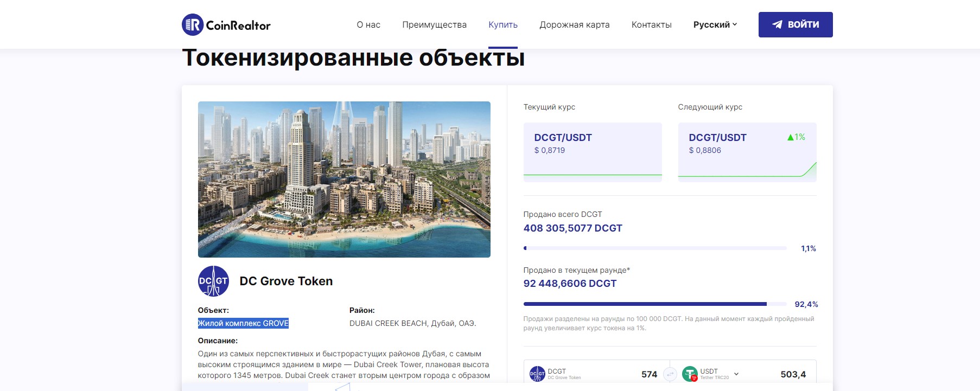Click the USDT amount field showing 503,4

pos(793,374)
